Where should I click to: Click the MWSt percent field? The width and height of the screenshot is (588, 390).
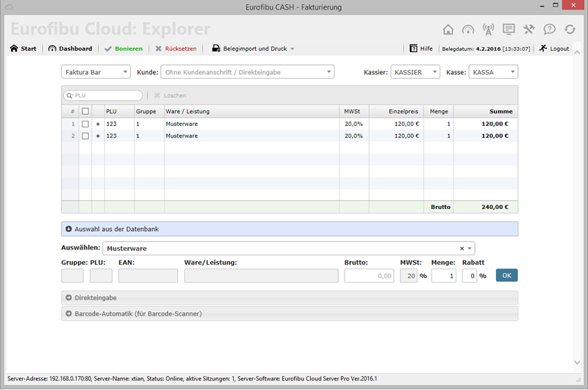(x=409, y=276)
